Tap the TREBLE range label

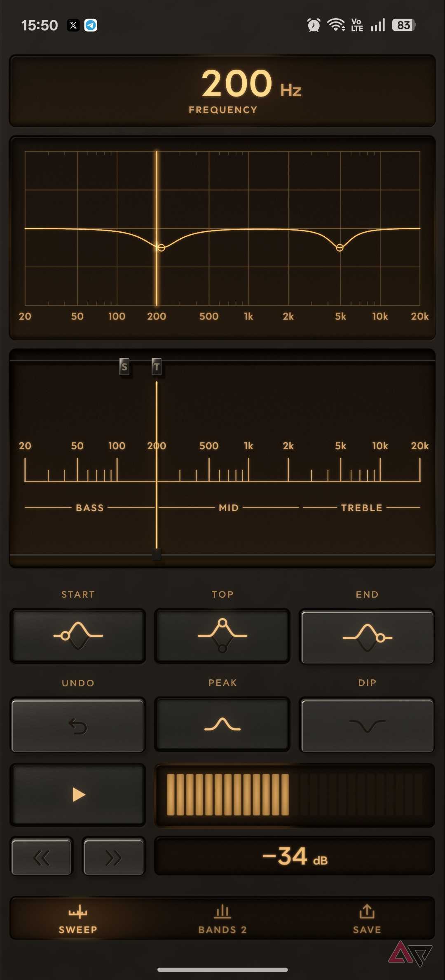362,508
